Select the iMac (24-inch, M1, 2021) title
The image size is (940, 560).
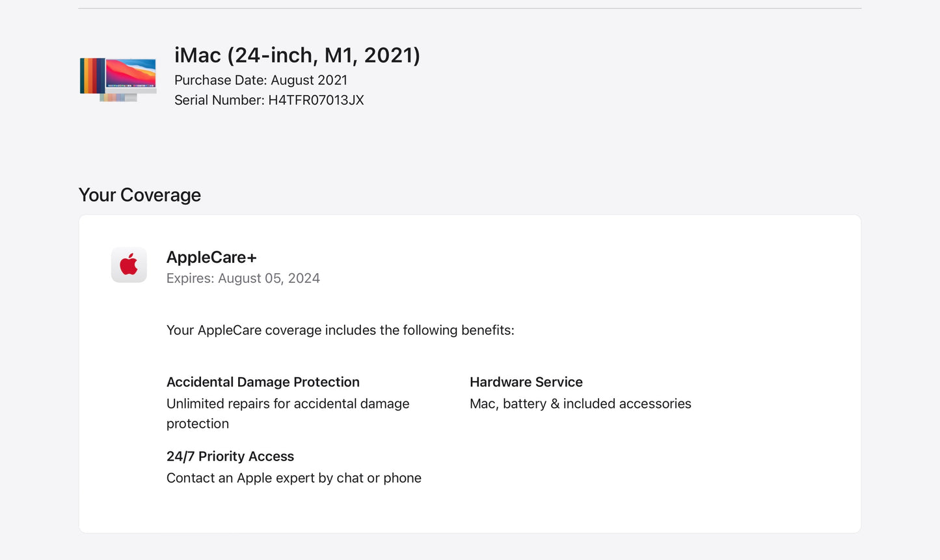tap(297, 55)
